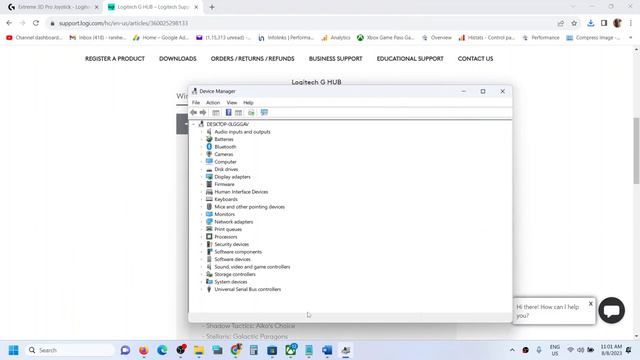Viewport: 640px width, 360px height.
Task: Open REGISTER A PRODUCT link
Action: [x=115, y=59]
